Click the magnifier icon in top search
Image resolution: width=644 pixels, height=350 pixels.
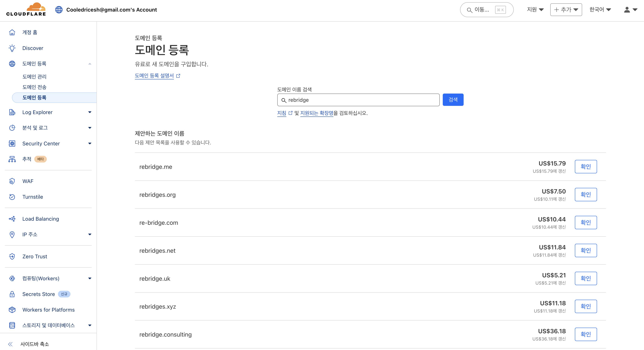click(x=470, y=10)
